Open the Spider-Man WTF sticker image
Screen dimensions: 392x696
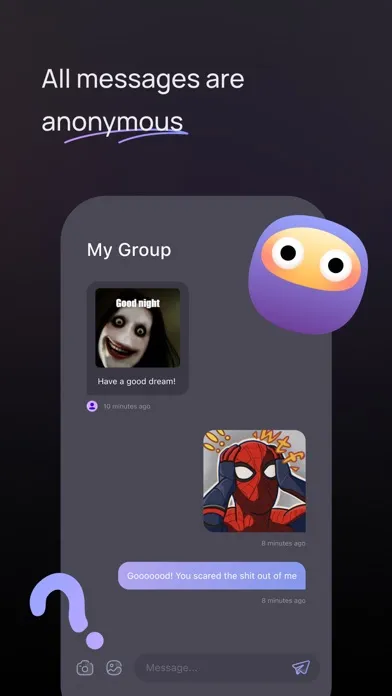click(x=254, y=481)
